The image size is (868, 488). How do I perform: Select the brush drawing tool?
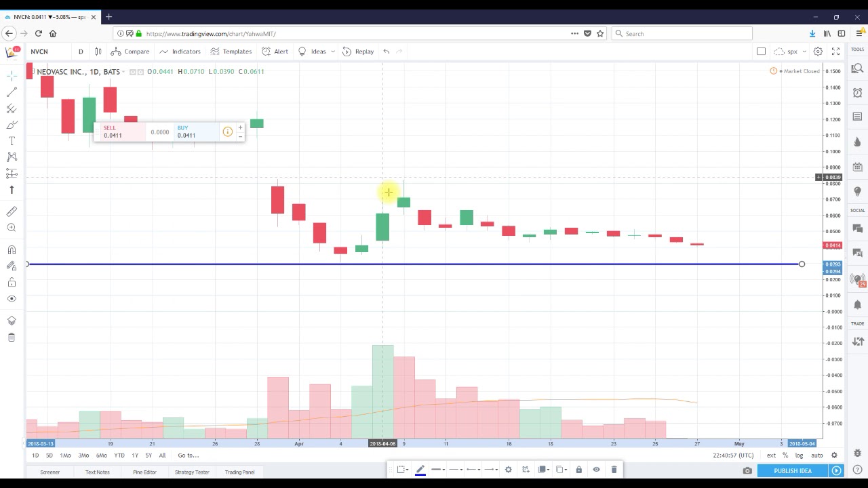click(x=12, y=125)
